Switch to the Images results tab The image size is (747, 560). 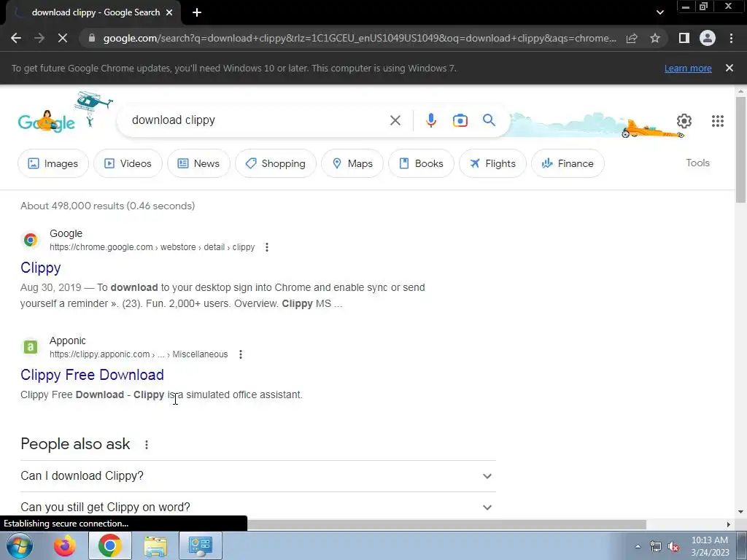point(53,163)
